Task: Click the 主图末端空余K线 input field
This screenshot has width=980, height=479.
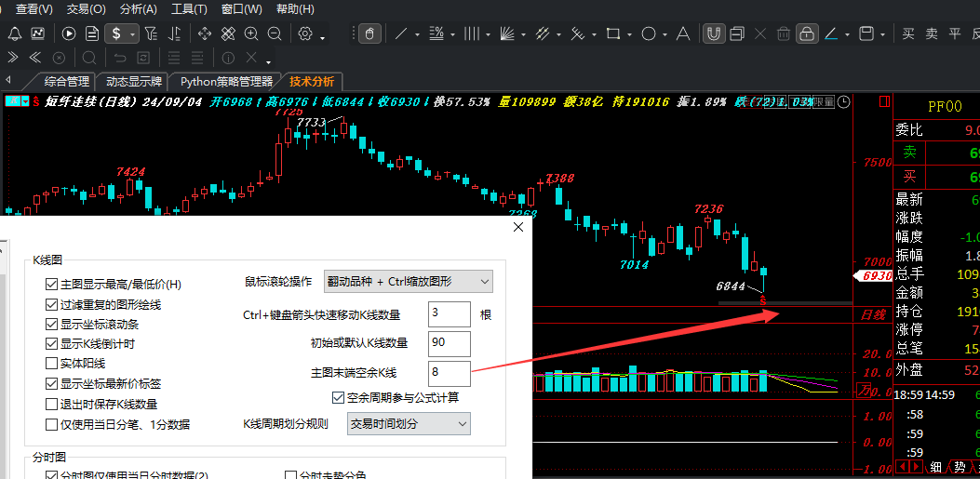Action: tap(449, 374)
